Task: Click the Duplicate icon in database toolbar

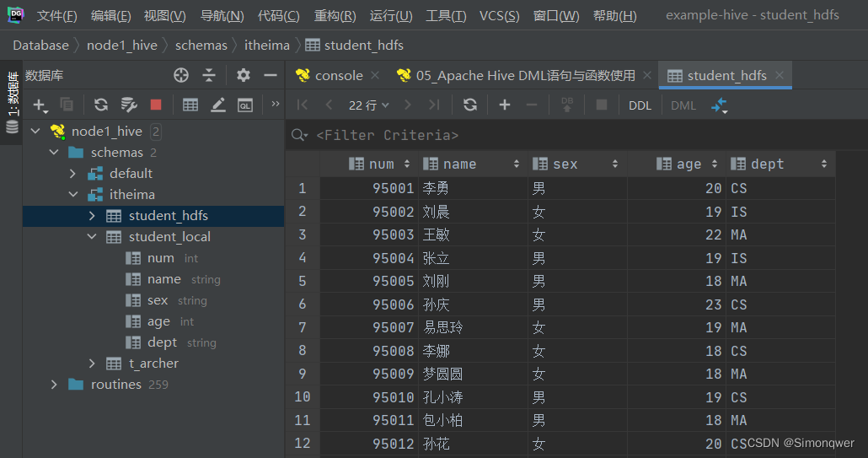Action: (x=67, y=104)
